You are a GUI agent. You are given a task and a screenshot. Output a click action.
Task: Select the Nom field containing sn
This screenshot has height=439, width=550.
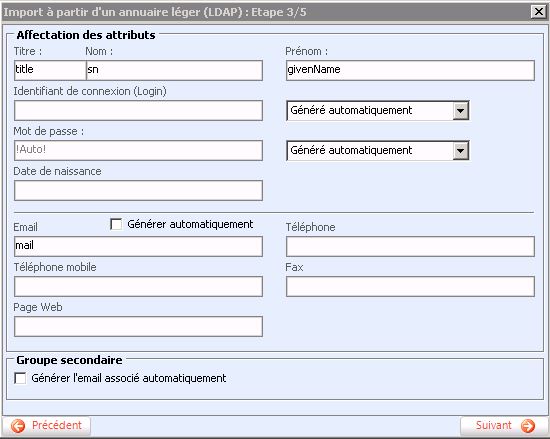174,70
